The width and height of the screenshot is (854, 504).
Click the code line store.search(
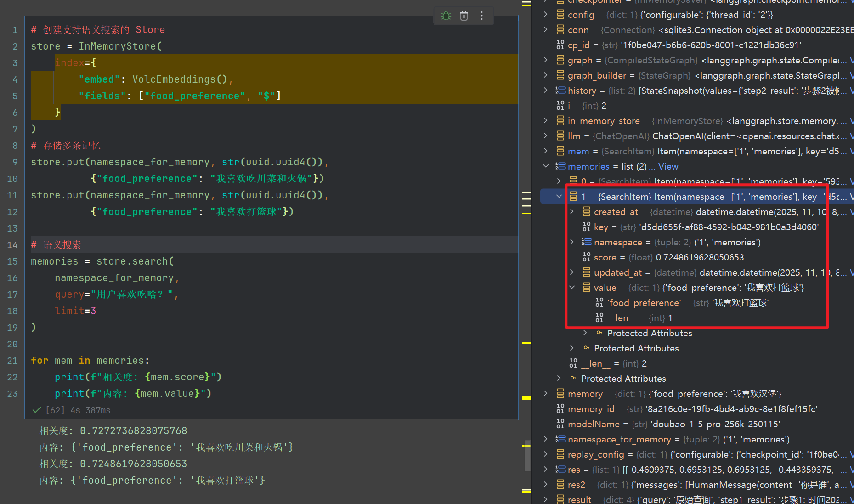pos(102,261)
